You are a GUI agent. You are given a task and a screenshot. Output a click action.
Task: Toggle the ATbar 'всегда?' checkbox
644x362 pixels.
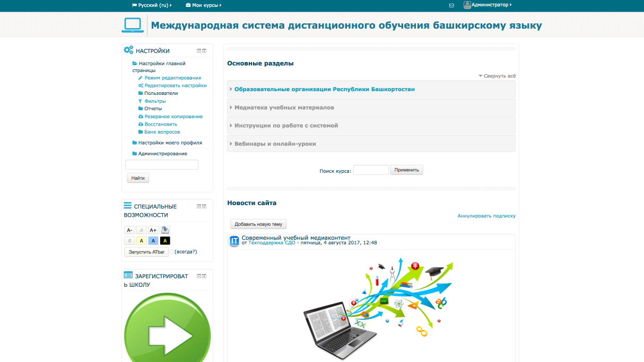point(171,252)
